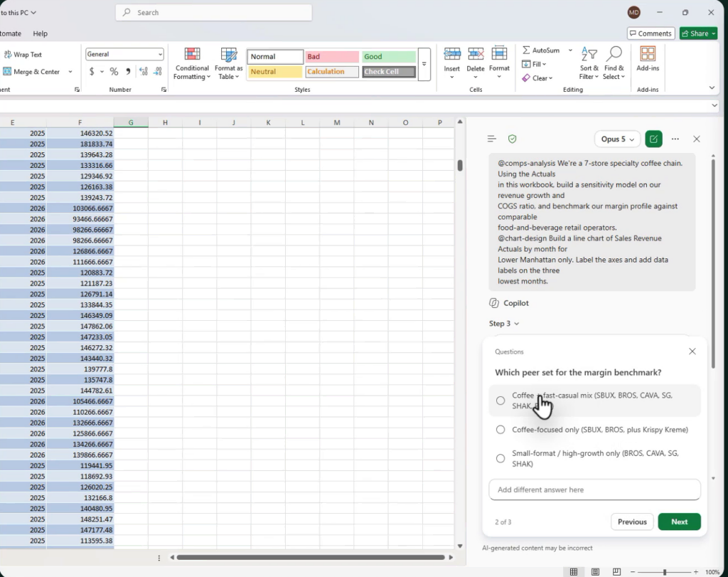The image size is (728, 577).
Task: Expand the Merge & Center dropdown arrow
Action: pyautogui.click(x=70, y=72)
